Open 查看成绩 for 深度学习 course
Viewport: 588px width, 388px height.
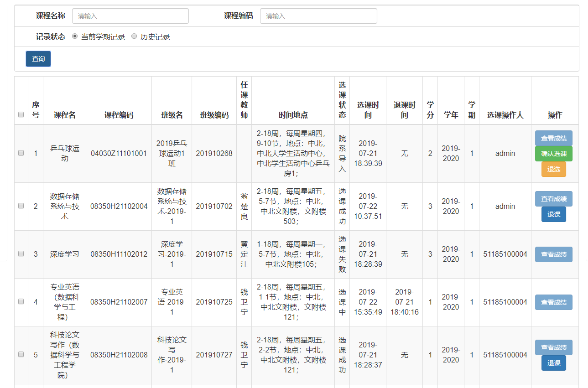553,254
